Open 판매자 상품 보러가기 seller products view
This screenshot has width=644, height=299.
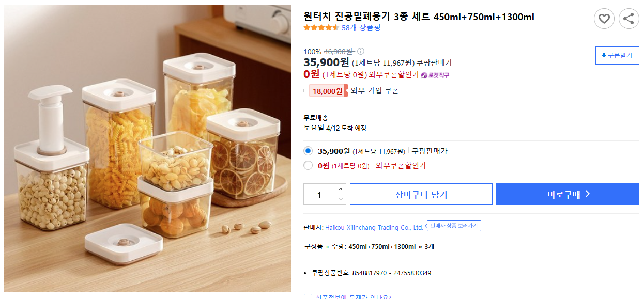[x=453, y=225]
